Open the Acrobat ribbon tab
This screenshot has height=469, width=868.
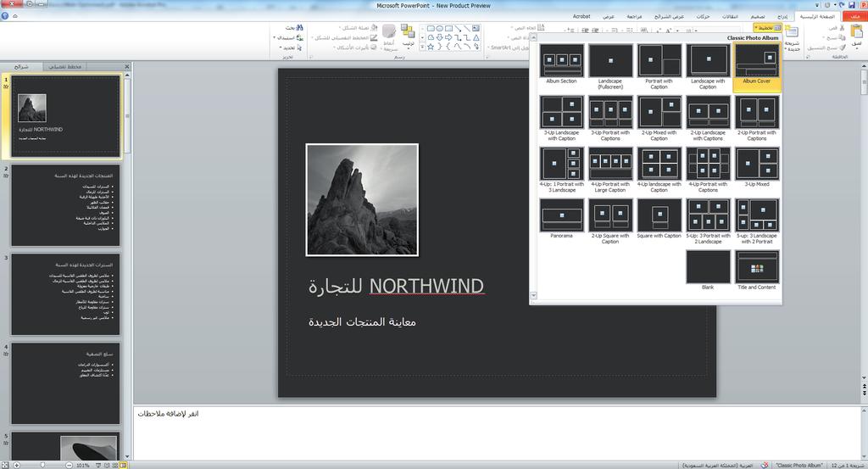(x=581, y=17)
